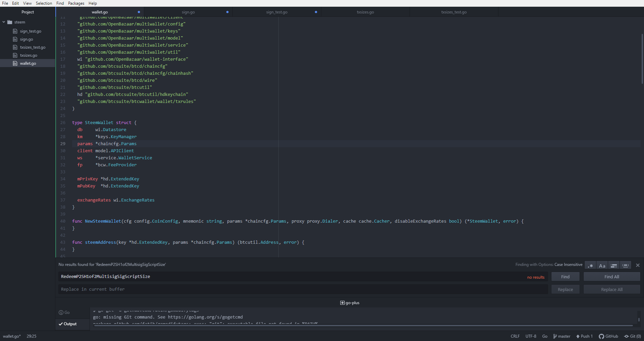Open the Selection menu

click(x=44, y=3)
